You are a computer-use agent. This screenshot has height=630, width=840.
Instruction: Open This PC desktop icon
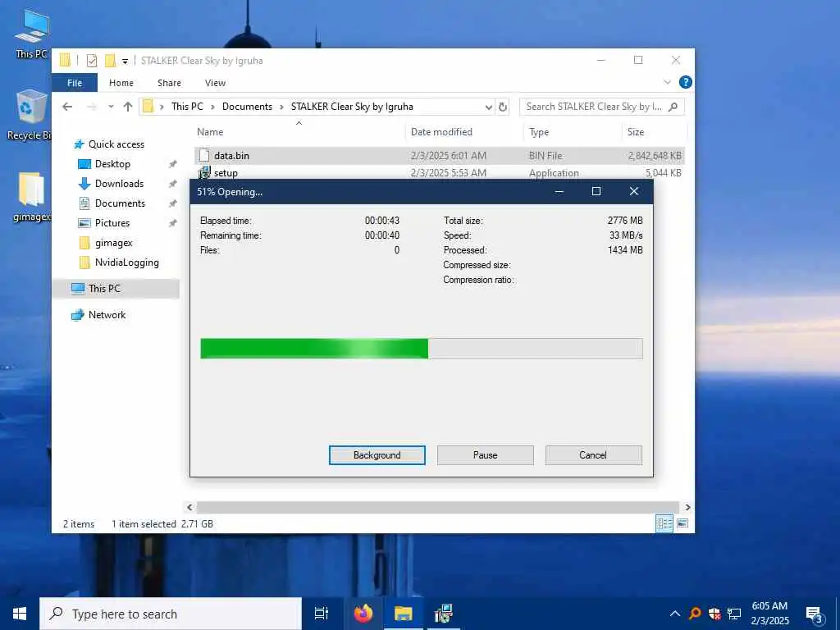coord(32,33)
